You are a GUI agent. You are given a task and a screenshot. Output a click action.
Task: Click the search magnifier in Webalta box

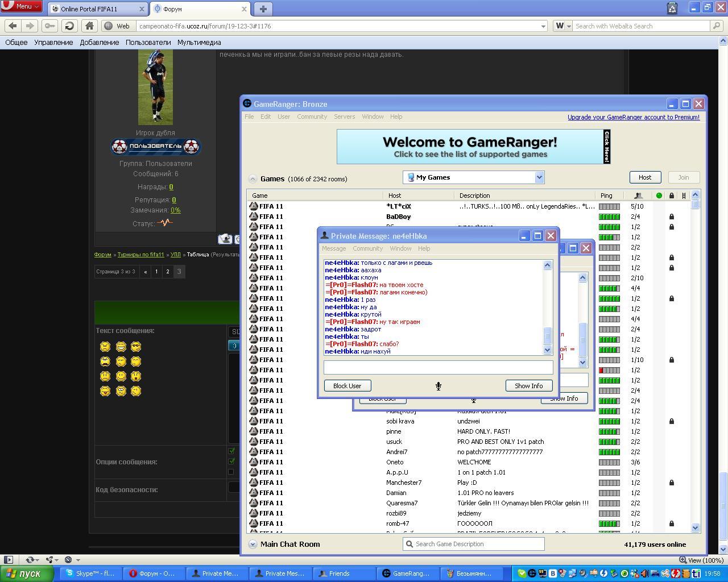pos(717,26)
